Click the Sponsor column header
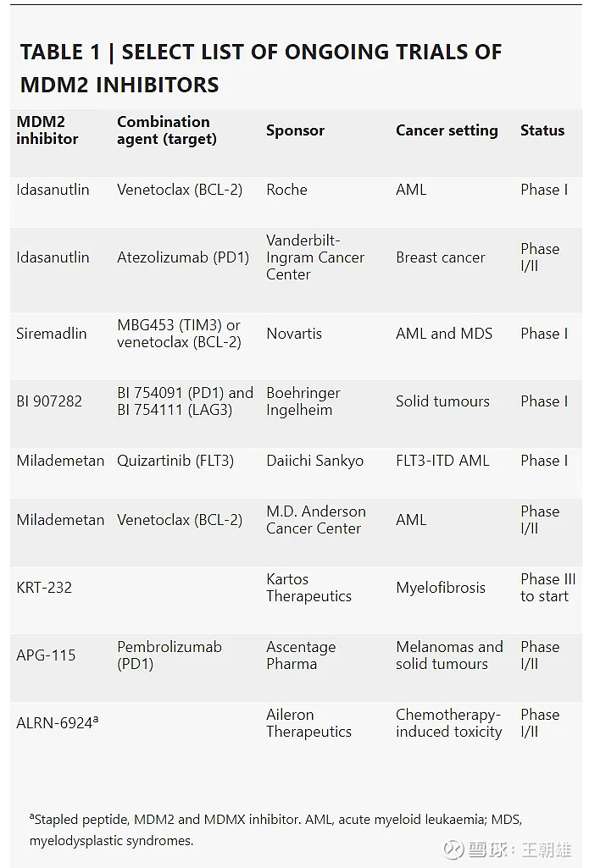 [295, 130]
